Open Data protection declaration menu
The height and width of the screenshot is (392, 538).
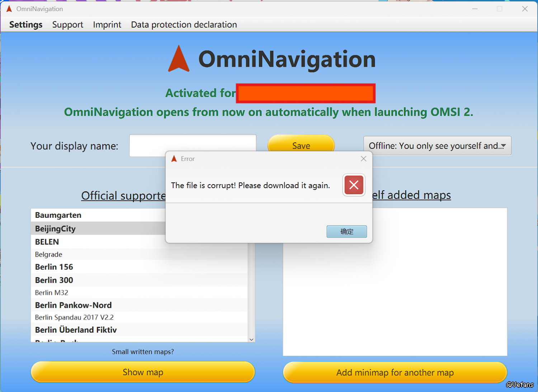click(184, 24)
